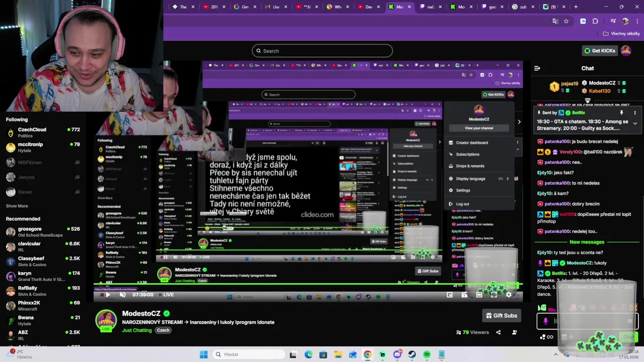Open Discord from taskbar
This screenshot has height=362, width=644.
[x=397, y=354]
